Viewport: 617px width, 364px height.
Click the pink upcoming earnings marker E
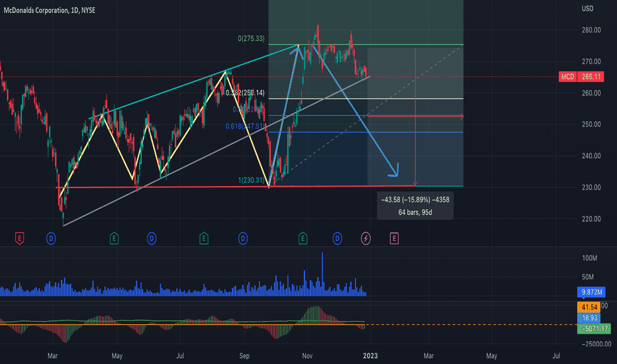[x=394, y=238]
